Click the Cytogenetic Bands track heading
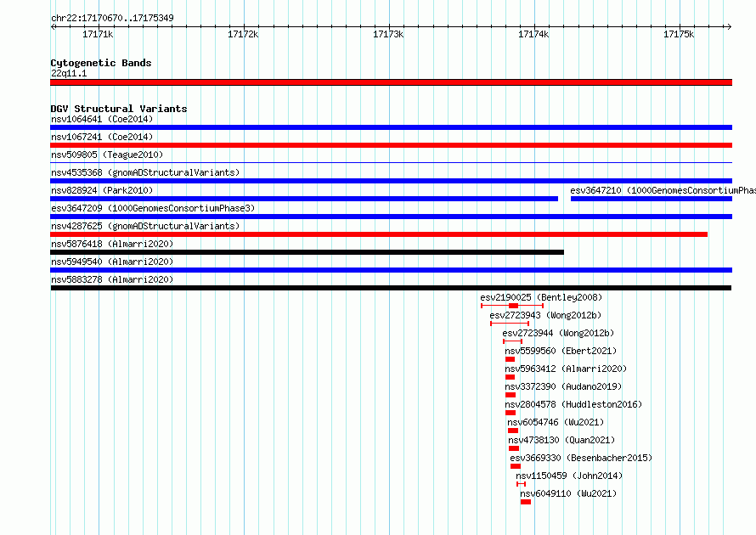The height and width of the screenshot is (535, 756). [x=101, y=63]
